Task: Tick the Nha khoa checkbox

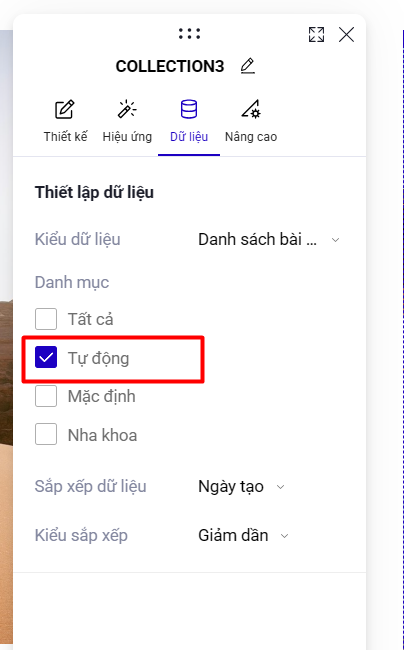Action: tap(46, 434)
